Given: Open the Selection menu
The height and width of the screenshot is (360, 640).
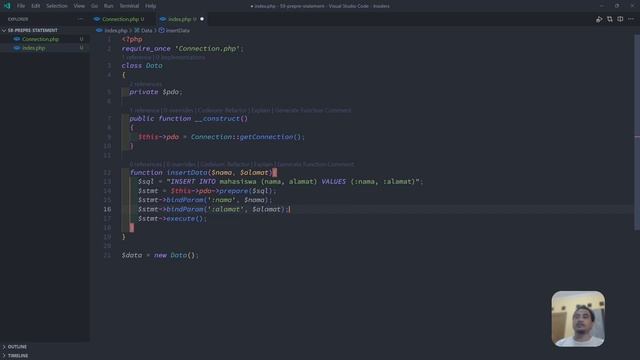Looking at the screenshot, I should [57, 6].
